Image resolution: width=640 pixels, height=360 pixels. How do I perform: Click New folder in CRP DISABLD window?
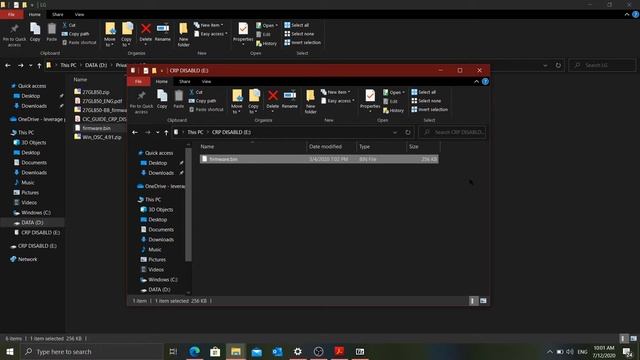click(310, 101)
